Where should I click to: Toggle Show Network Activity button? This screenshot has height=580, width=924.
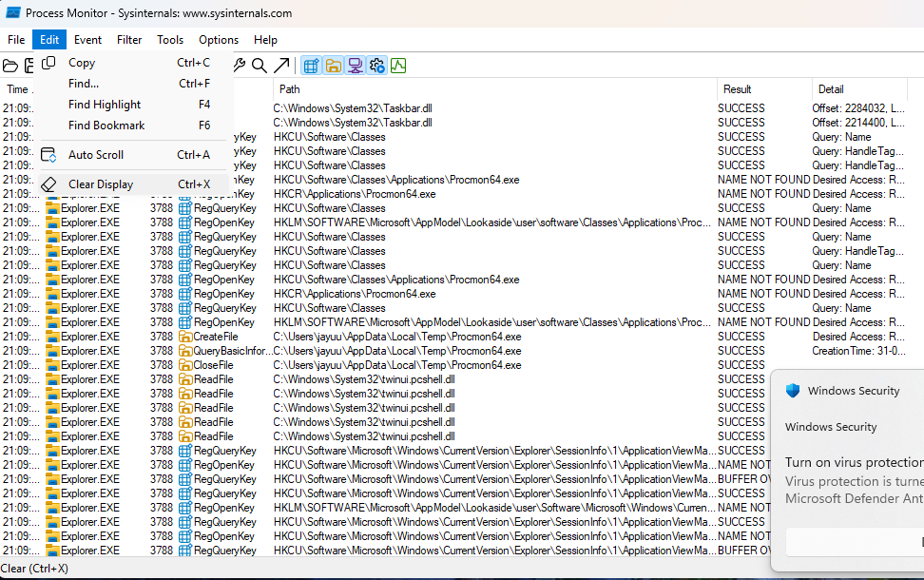coord(355,66)
